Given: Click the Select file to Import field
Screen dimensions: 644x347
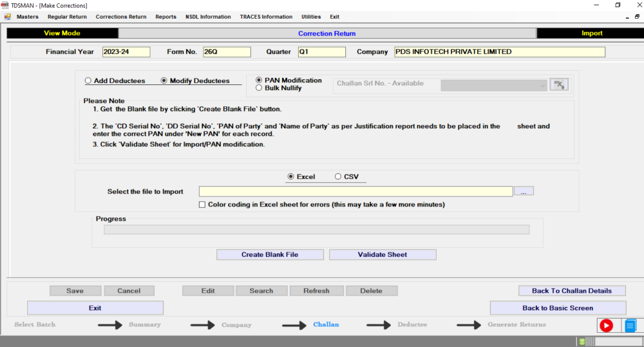Looking at the screenshot, I should pyautogui.click(x=355, y=191).
